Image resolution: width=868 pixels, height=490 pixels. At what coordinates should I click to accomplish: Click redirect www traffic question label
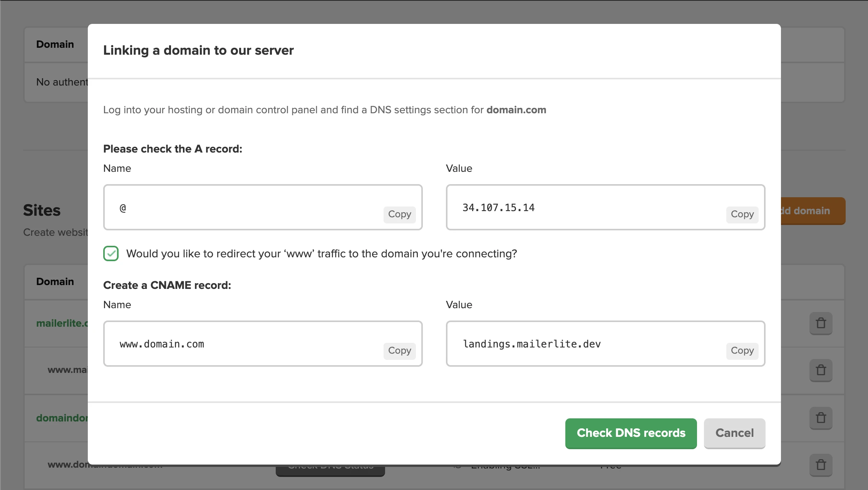point(322,253)
